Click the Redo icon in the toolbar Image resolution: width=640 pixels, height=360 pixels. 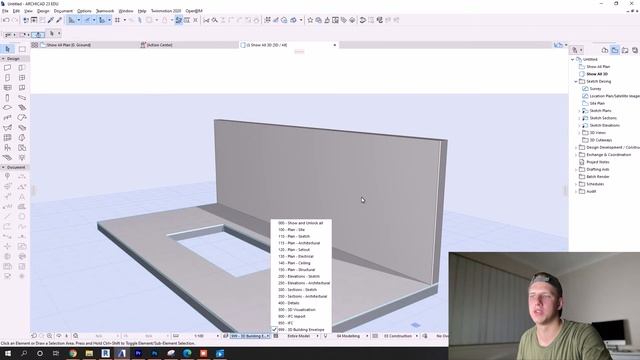(x=15, y=20)
